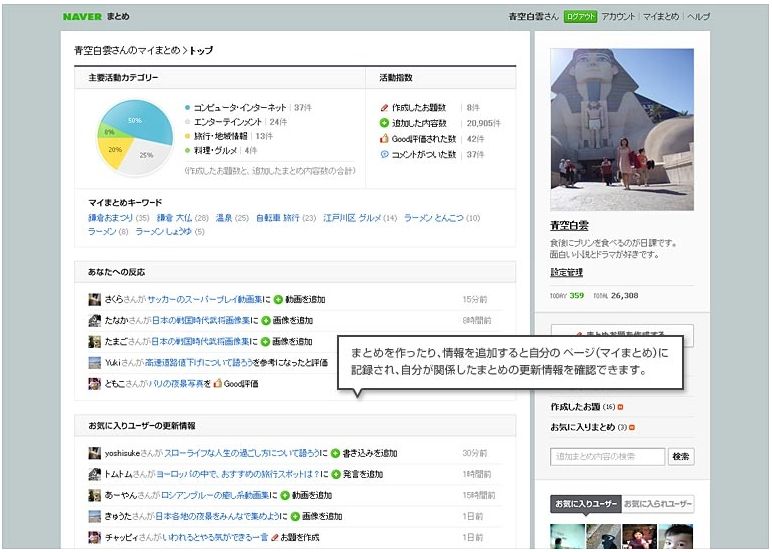The image size is (772, 552).
Task: Click きゅうた's avatar icon
Action: (x=95, y=517)
